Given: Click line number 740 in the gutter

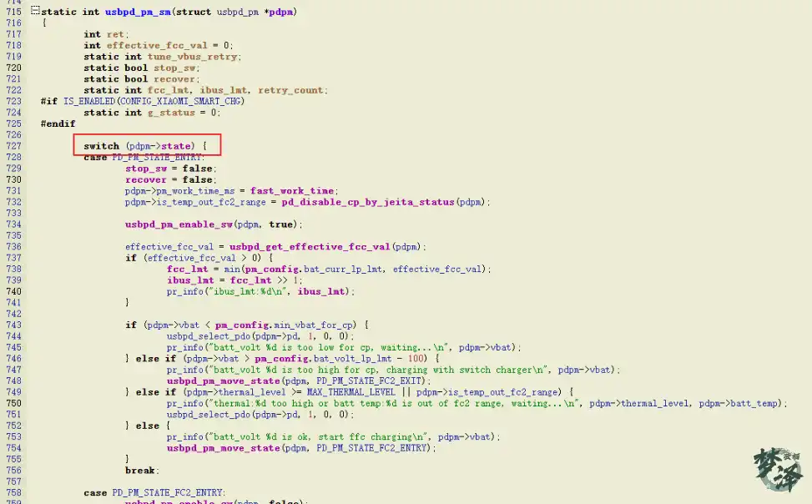Looking at the screenshot, I should (x=13, y=291).
